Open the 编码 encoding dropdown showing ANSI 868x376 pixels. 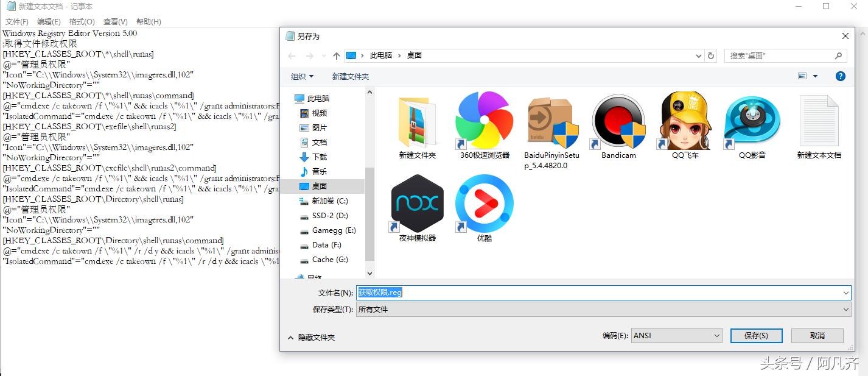[x=676, y=335]
